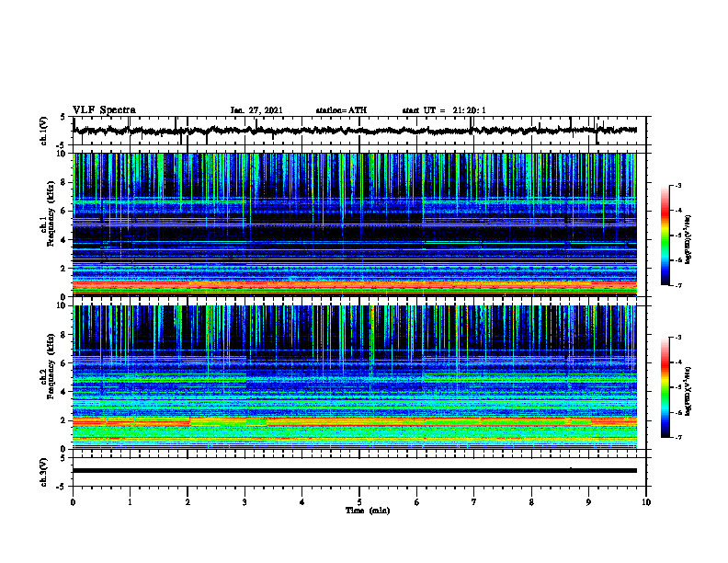Click the "7" minute tick label
728x563 pixels.
pos(474,502)
